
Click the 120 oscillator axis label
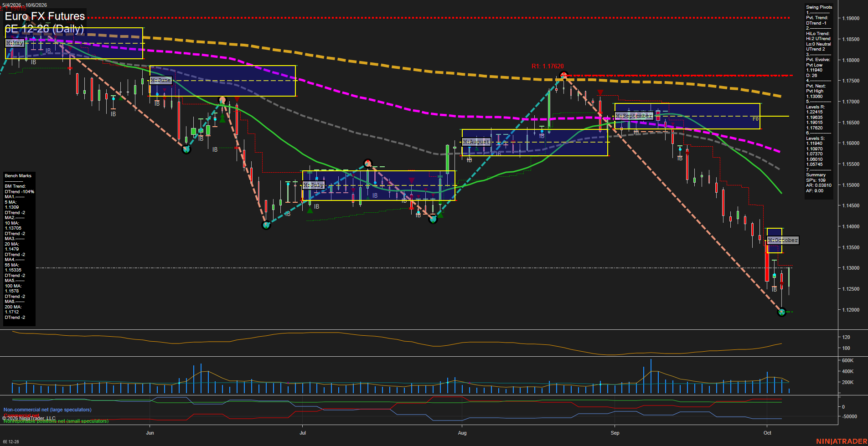coord(846,338)
